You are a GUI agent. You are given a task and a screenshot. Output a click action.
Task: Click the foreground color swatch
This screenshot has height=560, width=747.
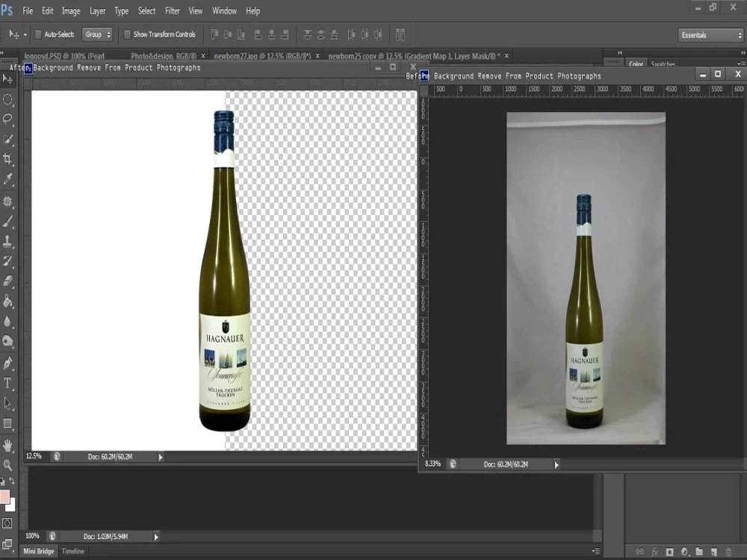click(x=4, y=497)
